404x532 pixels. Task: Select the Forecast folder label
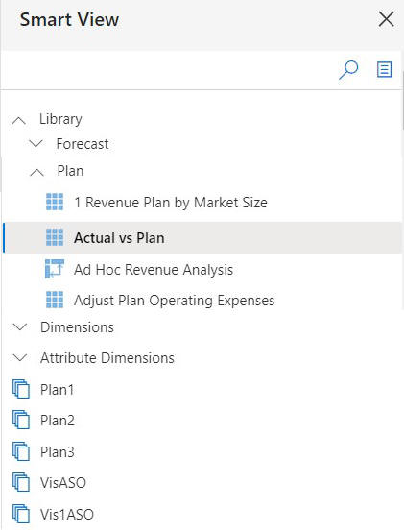[83, 144]
